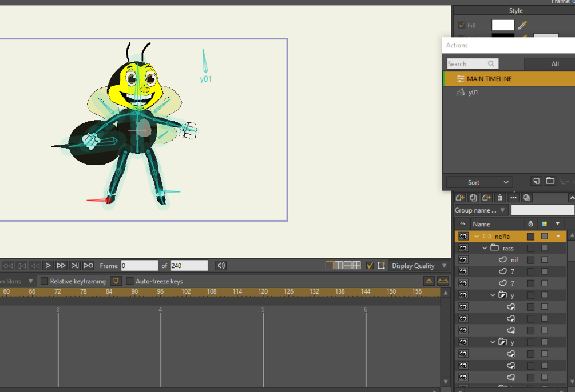575x392 pixels.
Task: Click the total frames field showing 240
Action: (x=189, y=266)
